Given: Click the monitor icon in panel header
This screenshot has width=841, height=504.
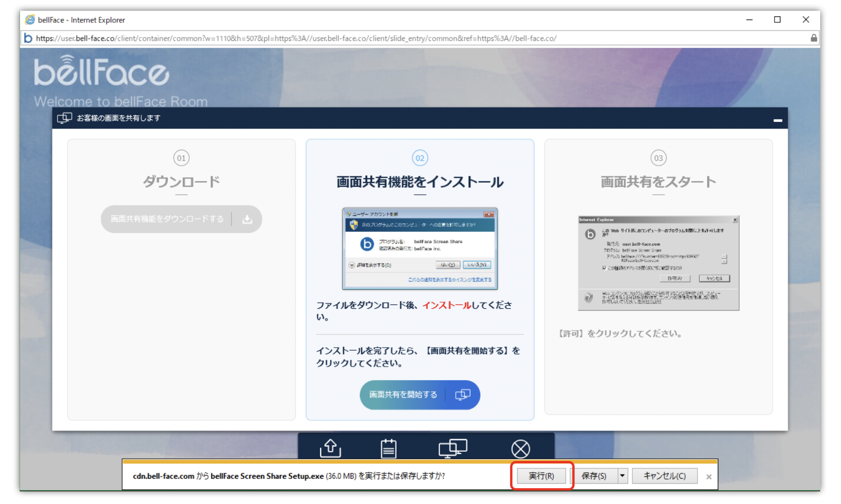Looking at the screenshot, I should [64, 118].
